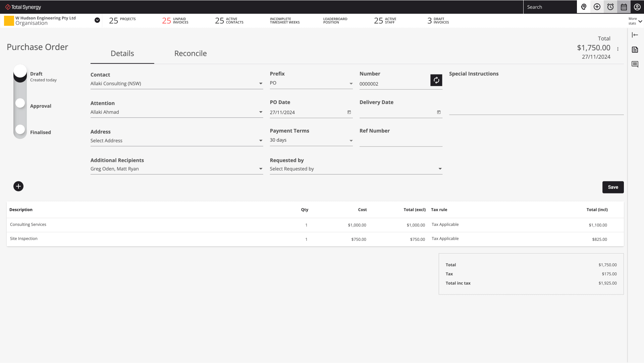The height and width of the screenshot is (363, 644).
Task: Click inside the Search field
Action: click(550, 7)
